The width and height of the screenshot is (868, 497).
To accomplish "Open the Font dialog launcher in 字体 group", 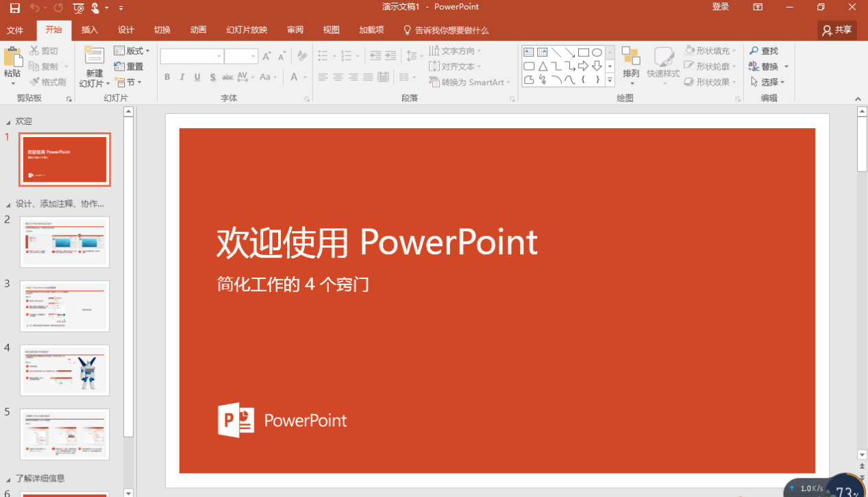I will point(307,99).
